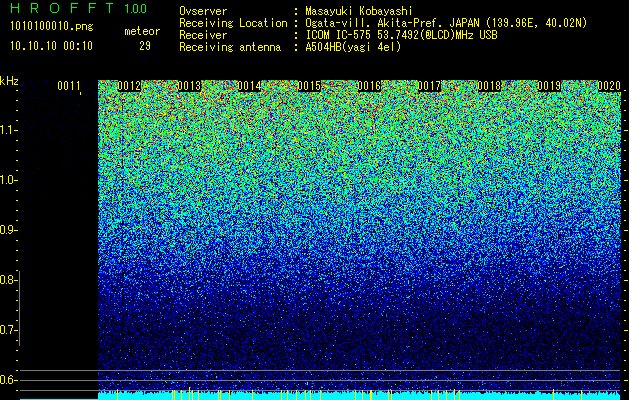Click the 0014 minute marker
The width and height of the screenshot is (629, 400).
(249, 86)
